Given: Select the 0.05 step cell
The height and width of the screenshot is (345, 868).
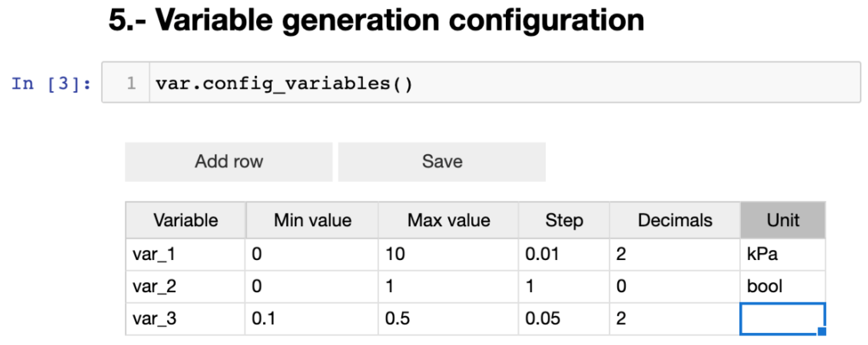Looking at the screenshot, I should (x=564, y=318).
